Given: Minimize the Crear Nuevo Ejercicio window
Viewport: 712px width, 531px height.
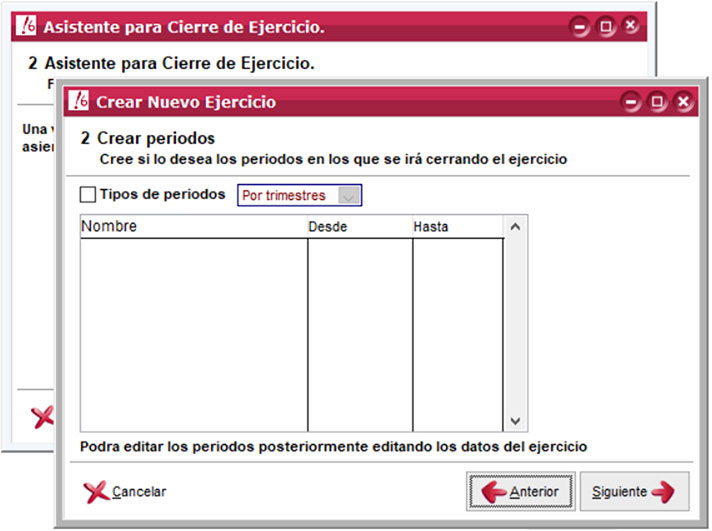Looking at the screenshot, I should (631, 101).
